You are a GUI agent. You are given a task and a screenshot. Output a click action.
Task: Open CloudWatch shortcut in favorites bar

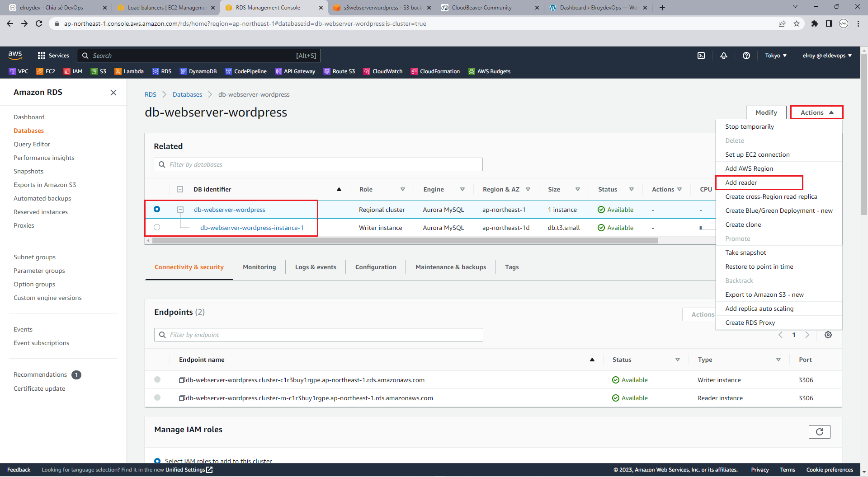383,71
